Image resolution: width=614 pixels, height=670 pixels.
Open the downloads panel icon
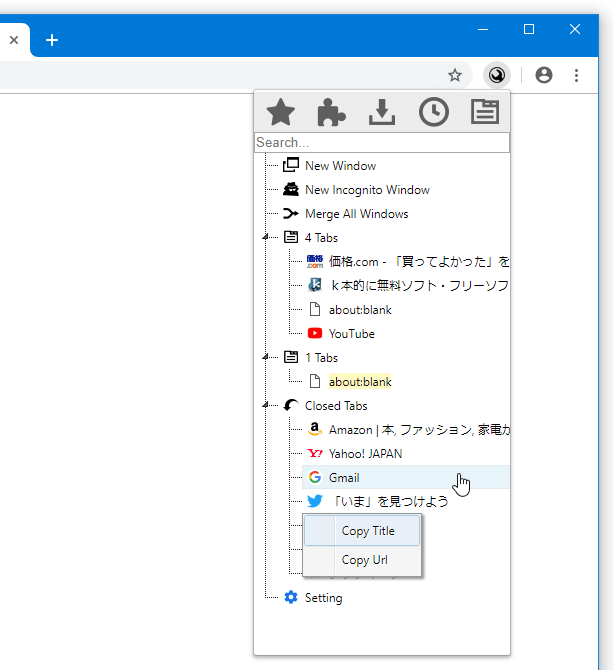[382, 112]
